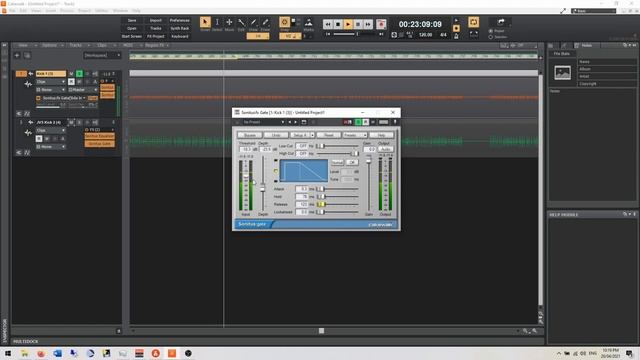Viewport: 640px width, 360px height.
Task: Click Bypass in Sonitus Gate window
Action: pyautogui.click(x=250, y=135)
